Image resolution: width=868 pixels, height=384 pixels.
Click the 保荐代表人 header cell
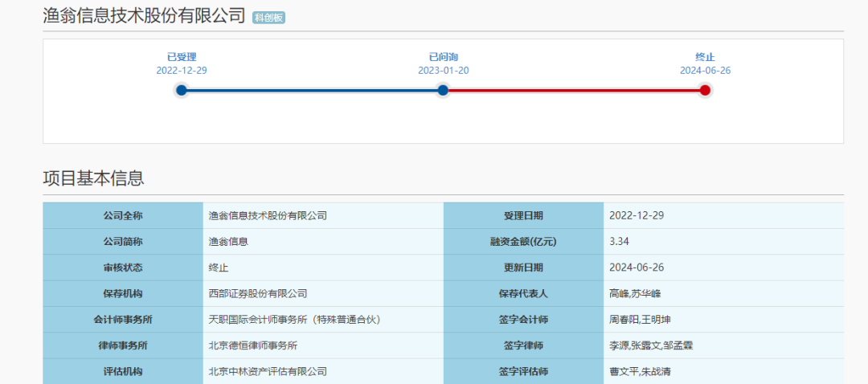(x=524, y=294)
